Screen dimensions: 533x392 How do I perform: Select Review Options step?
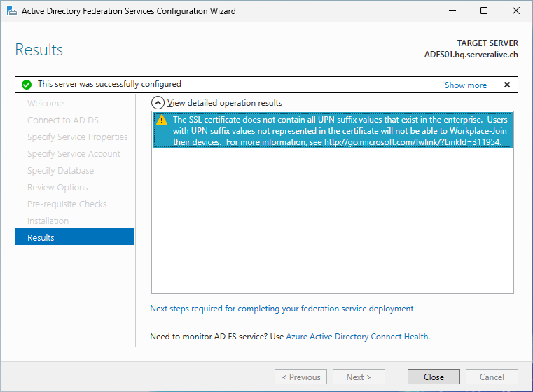coord(57,188)
